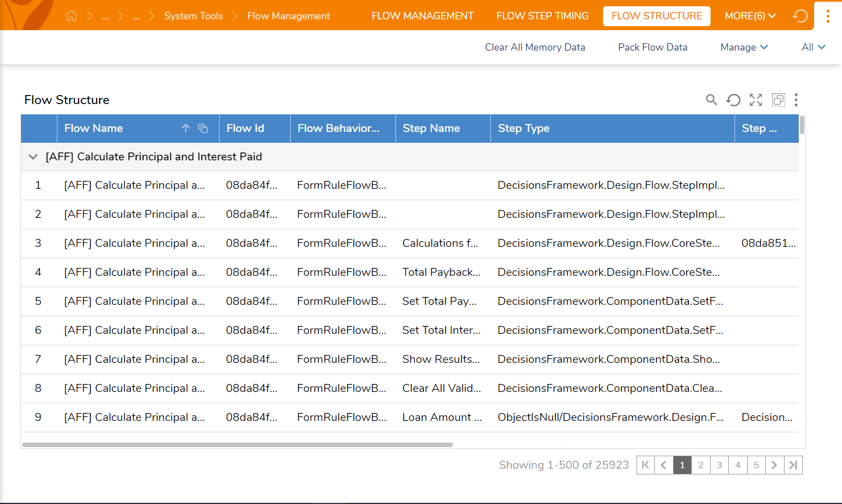The height and width of the screenshot is (504, 842).
Task: Go to page 4 of results
Action: pyautogui.click(x=738, y=465)
